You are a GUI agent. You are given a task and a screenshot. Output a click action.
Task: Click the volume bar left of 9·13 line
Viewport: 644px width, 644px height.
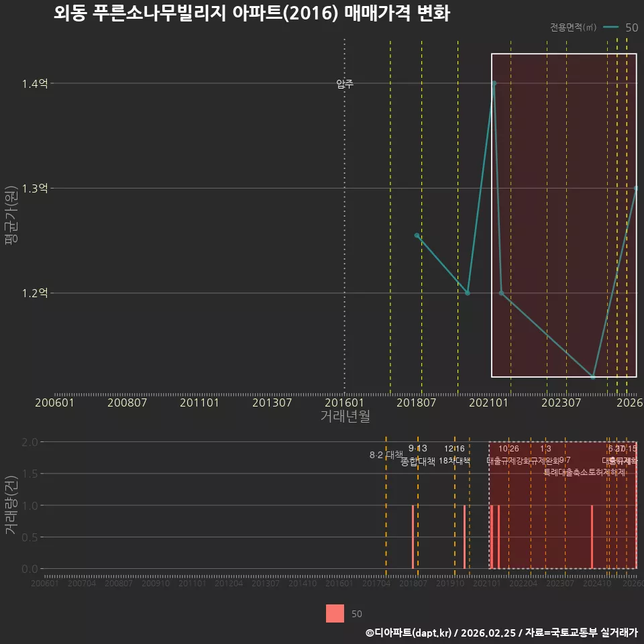413,537
